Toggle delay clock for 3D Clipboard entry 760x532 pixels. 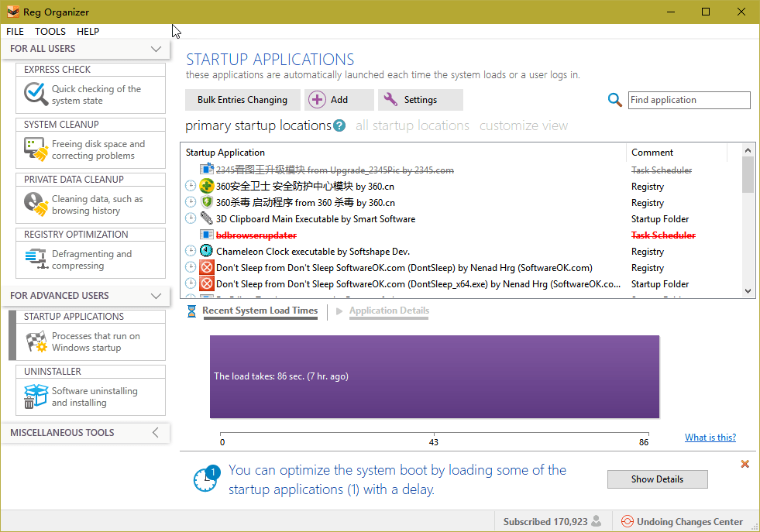click(x=191, y=218)
